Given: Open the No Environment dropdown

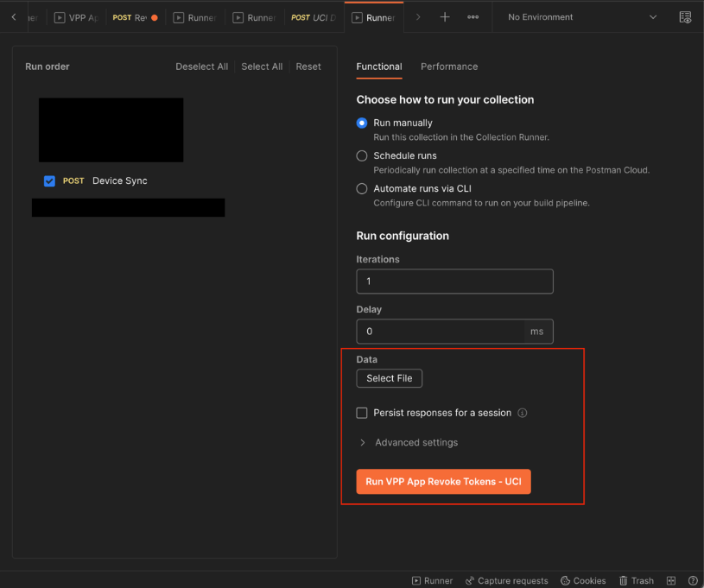Looking at the screenshot, I should pyautogui.click(x=582, y=17).
